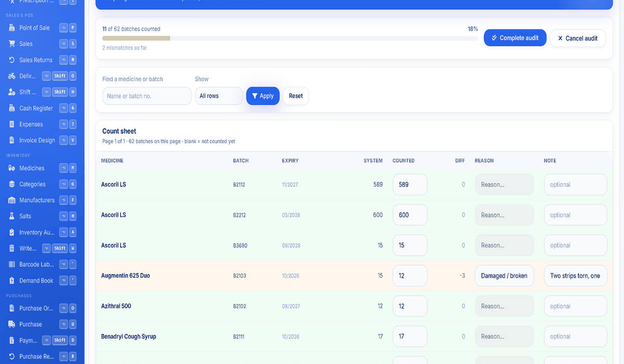Click the Purchase Orders clipboard icon
Screen dimensions: 624x364
pos(12,308)
